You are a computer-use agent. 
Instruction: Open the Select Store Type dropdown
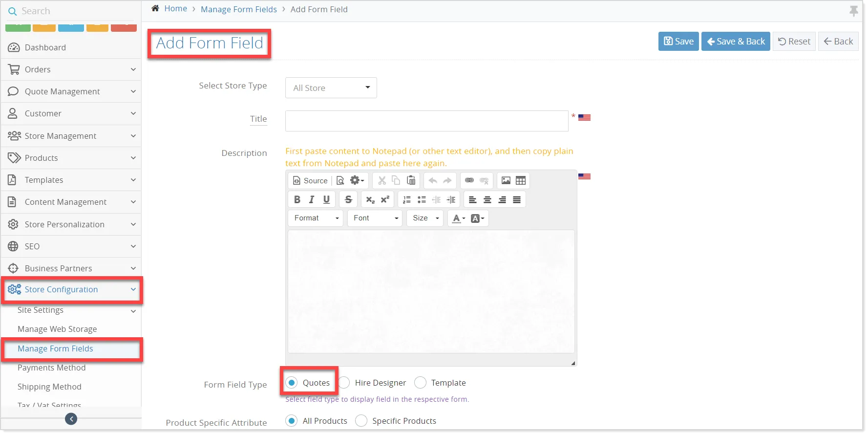tap(331, 88)
